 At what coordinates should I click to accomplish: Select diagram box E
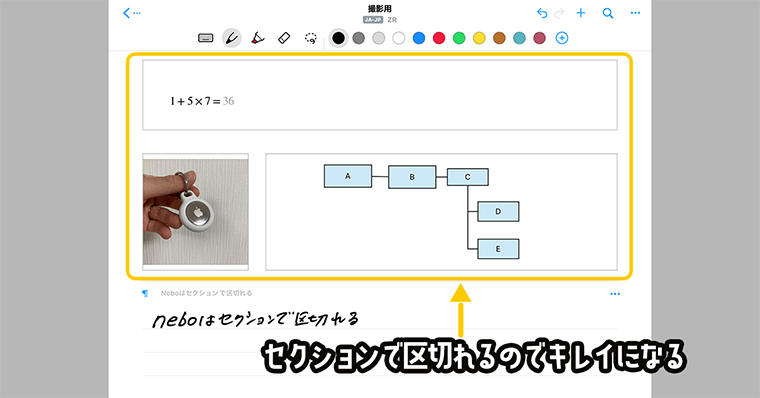(498, 249)
